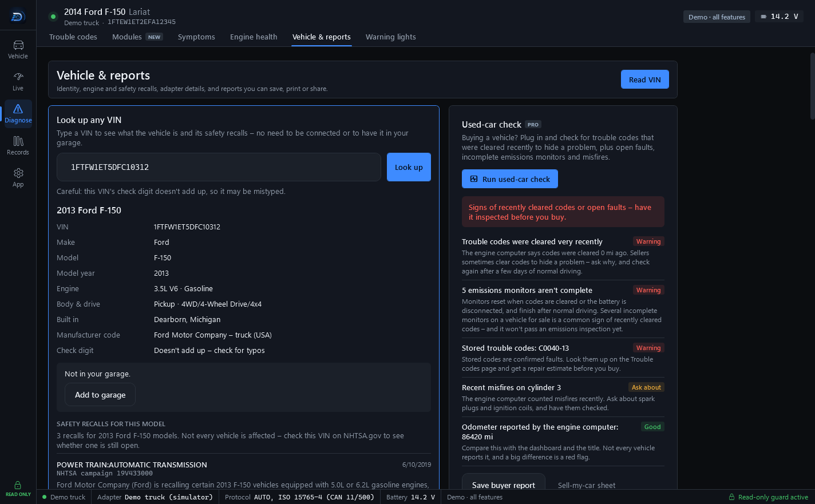This screenshot has height=504, width=815.
Task: Click the NEW badge on Modules tab
Action: click(x=154, y=37)
